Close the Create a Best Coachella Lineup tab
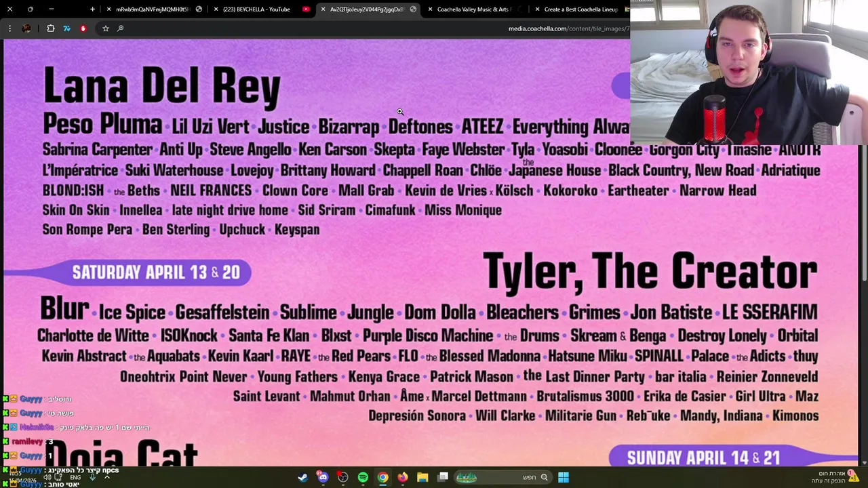The image size is (868, 488). (537, 9)
